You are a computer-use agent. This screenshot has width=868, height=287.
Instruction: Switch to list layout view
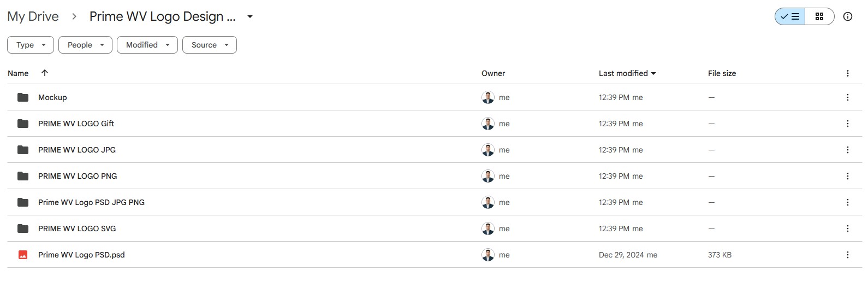coord(790,16)
